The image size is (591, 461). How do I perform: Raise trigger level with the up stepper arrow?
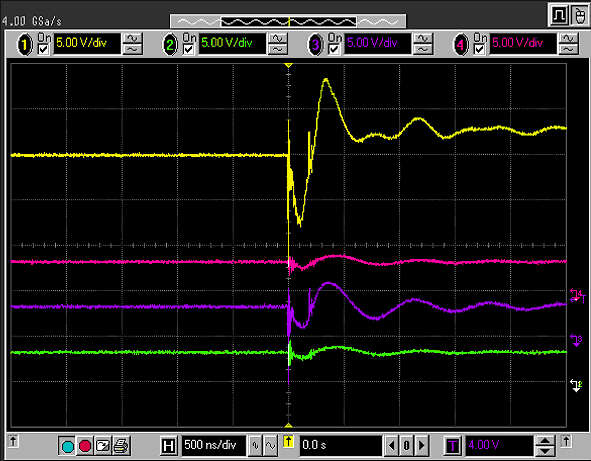coord(545,441)
